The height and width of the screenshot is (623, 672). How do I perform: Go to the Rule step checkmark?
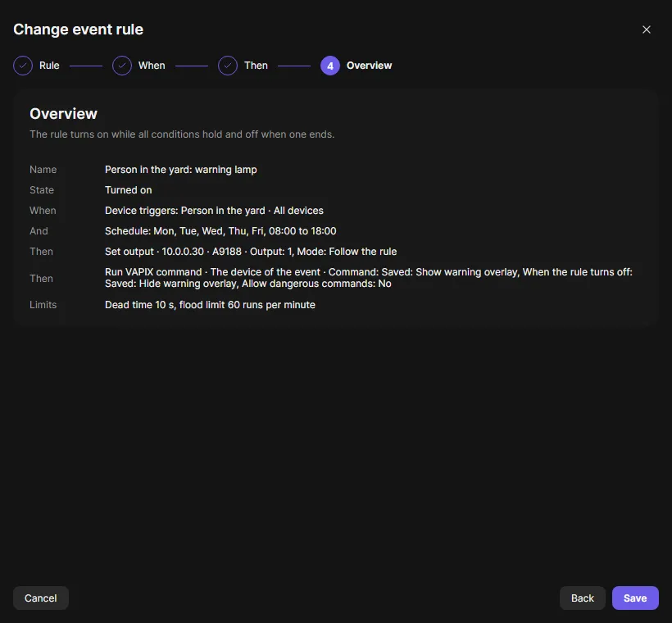23,66
